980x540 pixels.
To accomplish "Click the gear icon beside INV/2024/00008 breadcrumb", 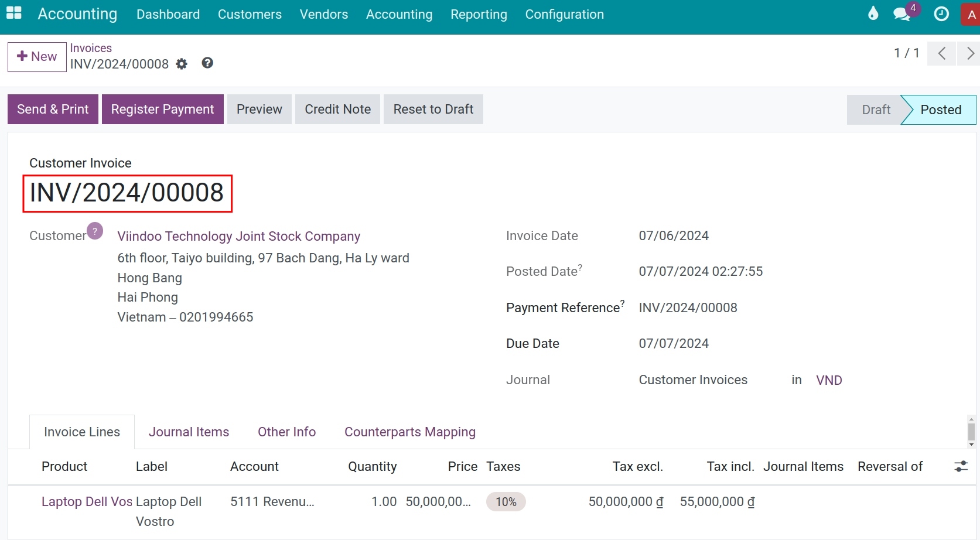I will tap(182, 64).
